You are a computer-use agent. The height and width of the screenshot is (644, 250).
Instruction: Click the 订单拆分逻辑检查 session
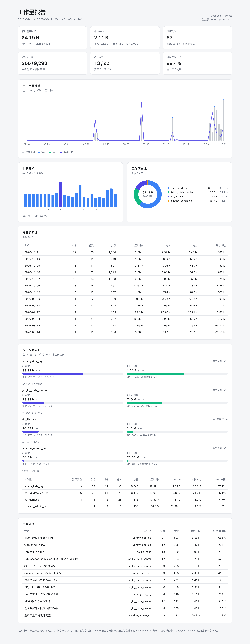tap(35, 545)
